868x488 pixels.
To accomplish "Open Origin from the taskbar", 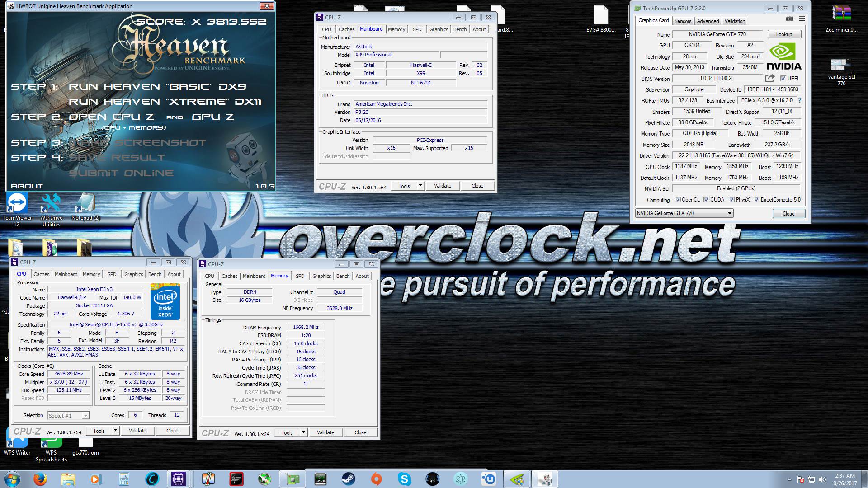I will [x=376, y=479].
